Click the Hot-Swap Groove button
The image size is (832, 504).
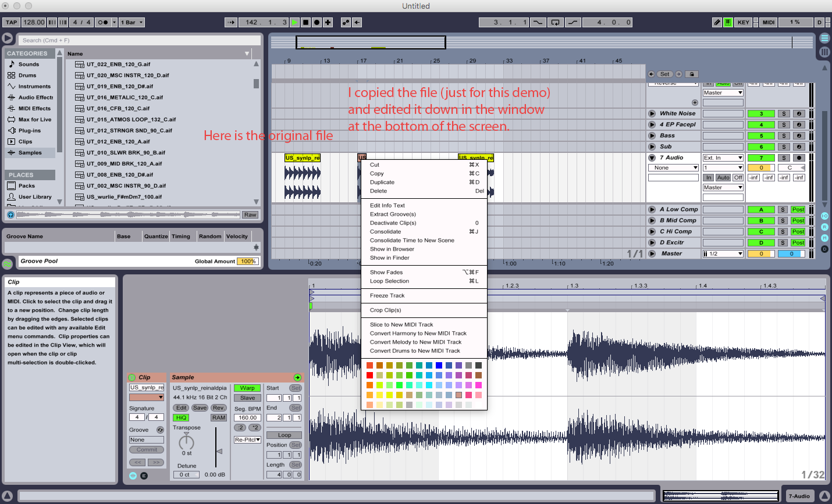click(160, 430)
